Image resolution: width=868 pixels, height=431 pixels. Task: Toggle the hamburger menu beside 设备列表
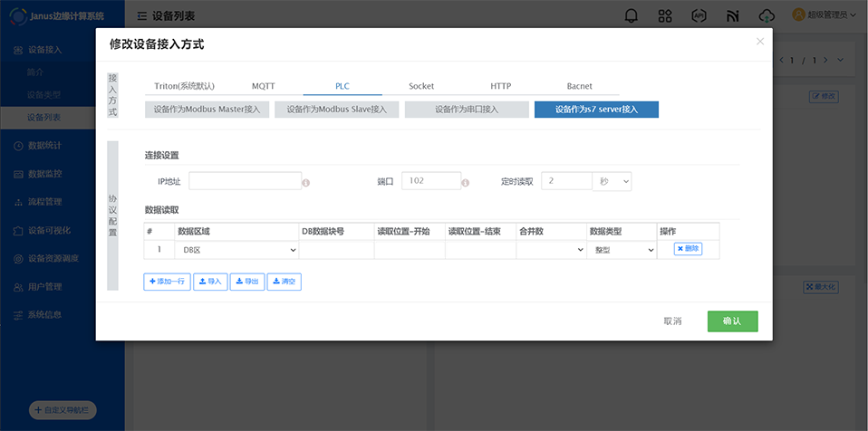[142, 15]
